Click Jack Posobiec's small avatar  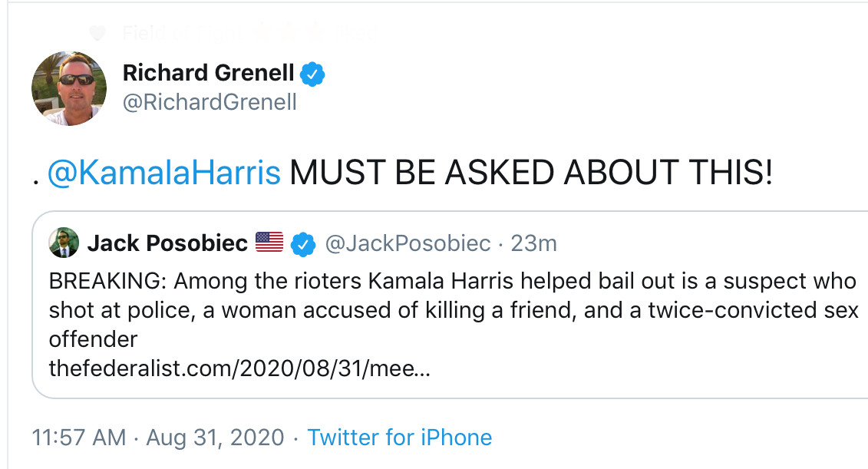[x=64, y=243]
